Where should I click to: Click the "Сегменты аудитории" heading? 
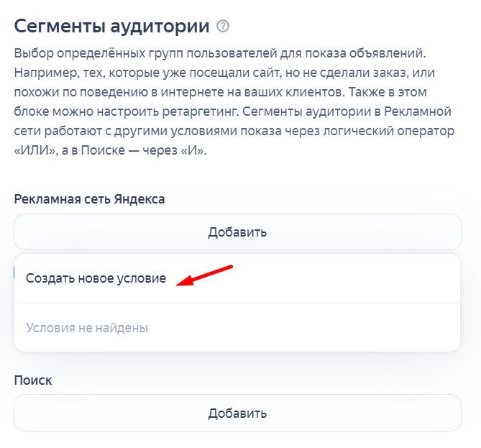[x=112, y=27]
